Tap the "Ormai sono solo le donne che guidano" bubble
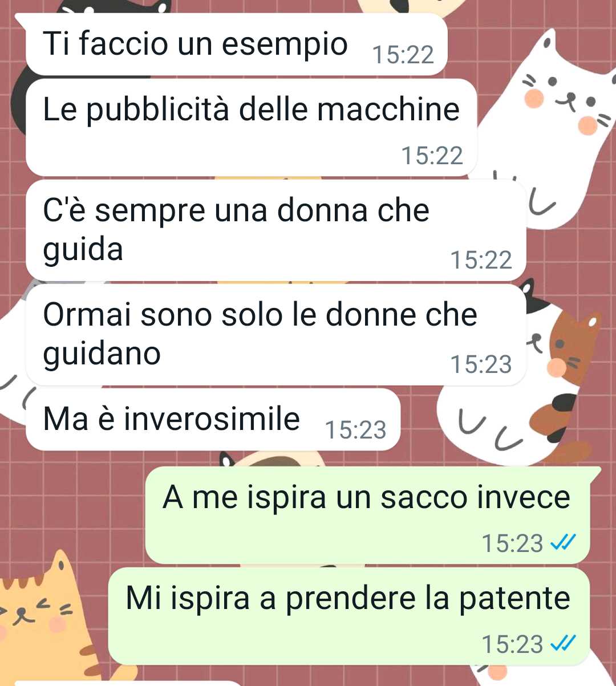The image size is (616, 686). pos(275,335)
